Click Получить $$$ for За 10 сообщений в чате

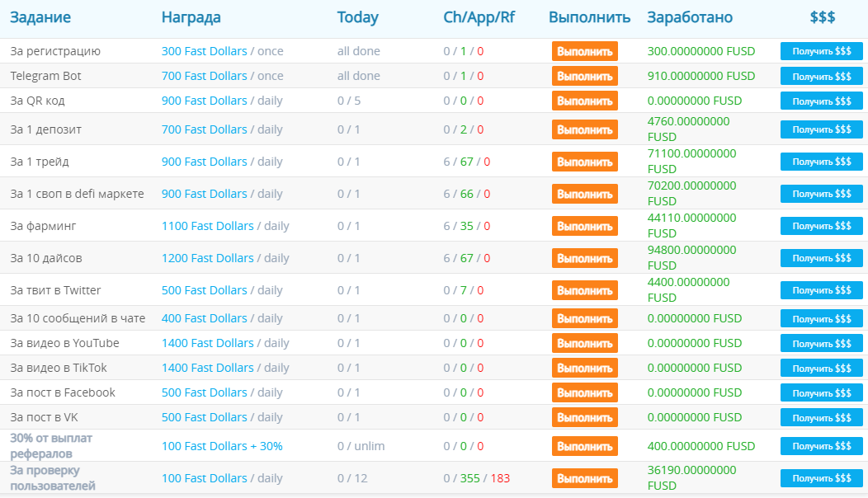822,319
